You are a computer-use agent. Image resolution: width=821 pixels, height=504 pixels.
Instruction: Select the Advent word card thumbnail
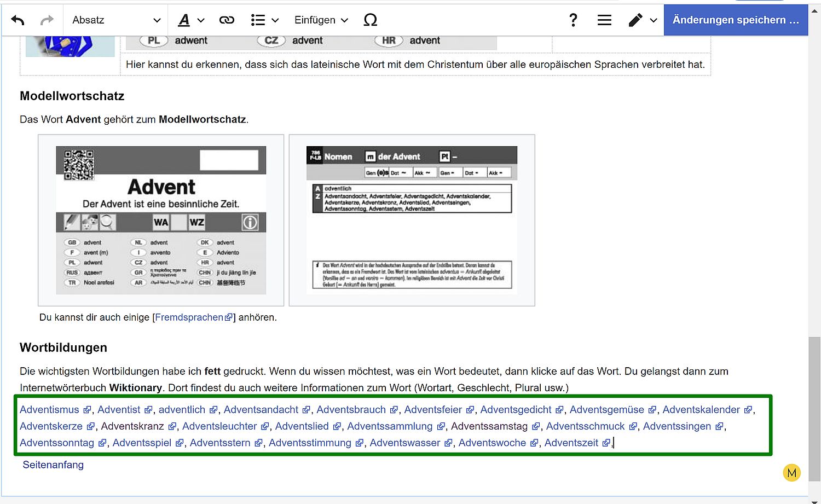(x=161, y=220)
